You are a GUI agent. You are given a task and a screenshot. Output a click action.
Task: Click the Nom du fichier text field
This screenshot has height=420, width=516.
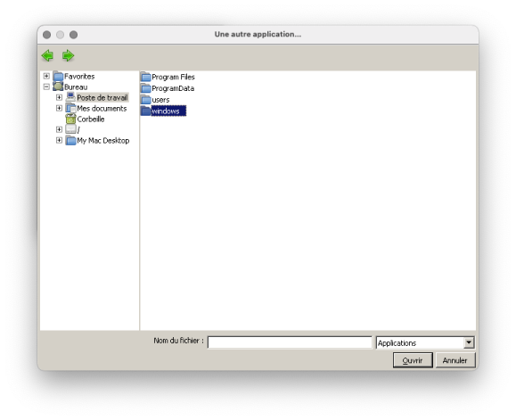pyautogui.click(x=290, y=342)
